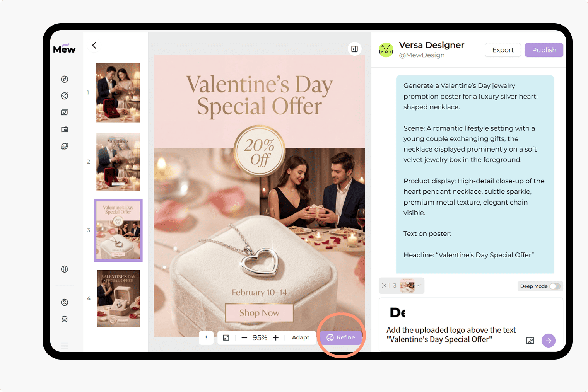Select the image generation tool in the sidebar
Viewport: 588px width, 392px height.
65,112
